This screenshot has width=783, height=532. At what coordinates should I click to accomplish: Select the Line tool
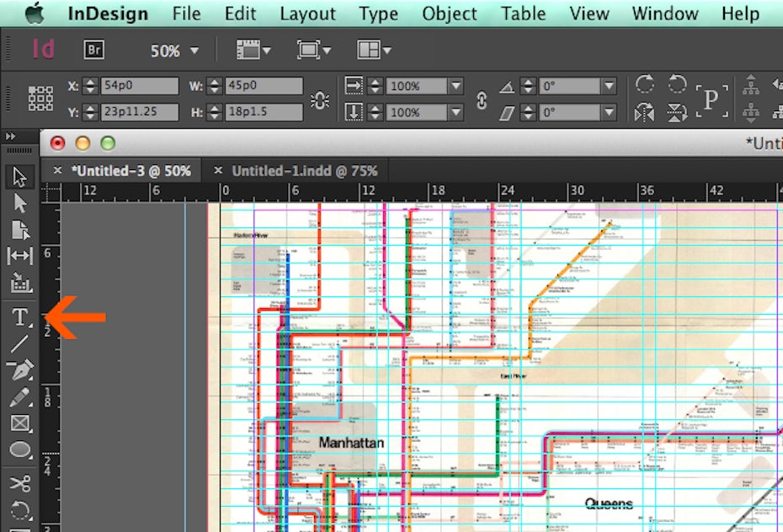coord(20,343)
